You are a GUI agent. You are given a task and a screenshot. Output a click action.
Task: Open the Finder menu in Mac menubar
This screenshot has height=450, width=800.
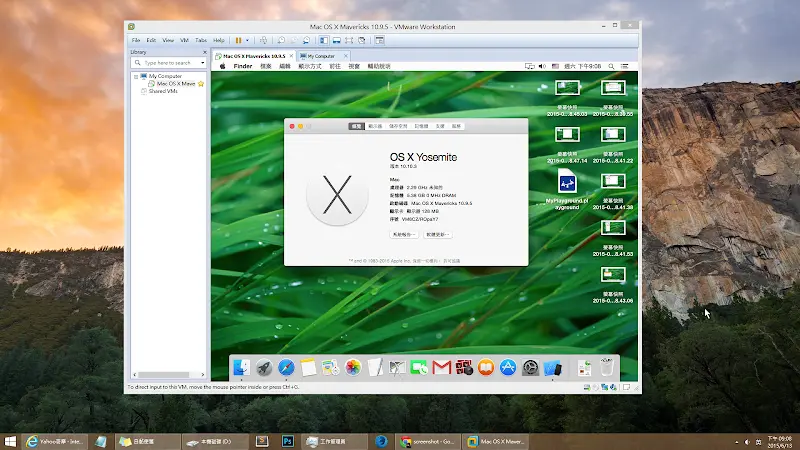243,65
